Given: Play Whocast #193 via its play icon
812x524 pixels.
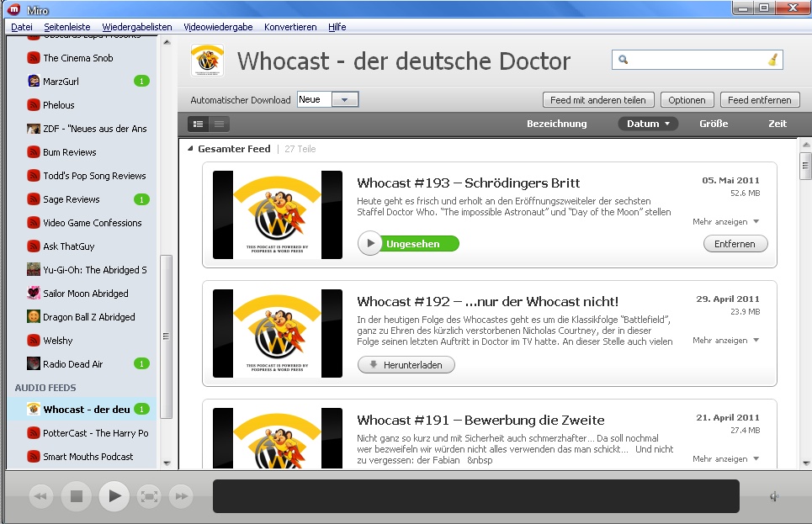Looking at the screenshot, I should [x=369, y=244].
